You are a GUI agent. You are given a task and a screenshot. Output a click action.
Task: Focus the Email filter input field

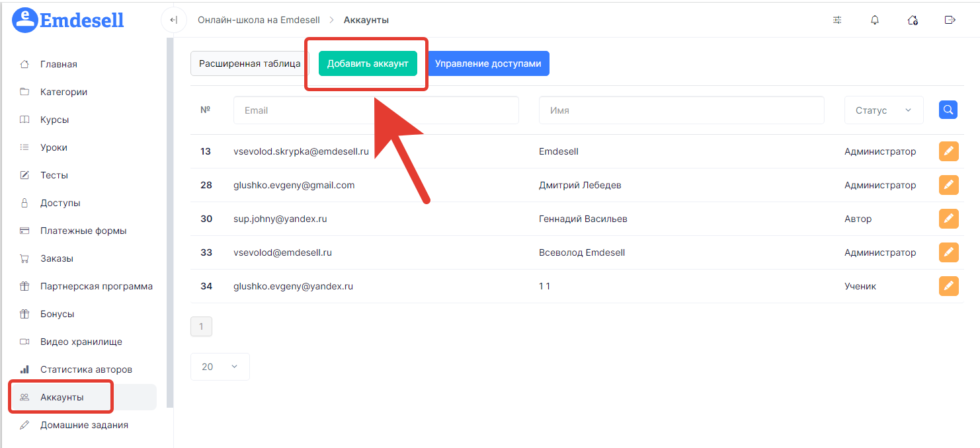pyautogui.click(x=376, y=110)
